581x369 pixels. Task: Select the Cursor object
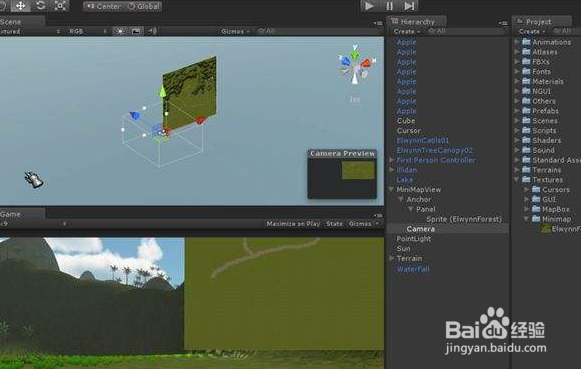pos(409,130)
